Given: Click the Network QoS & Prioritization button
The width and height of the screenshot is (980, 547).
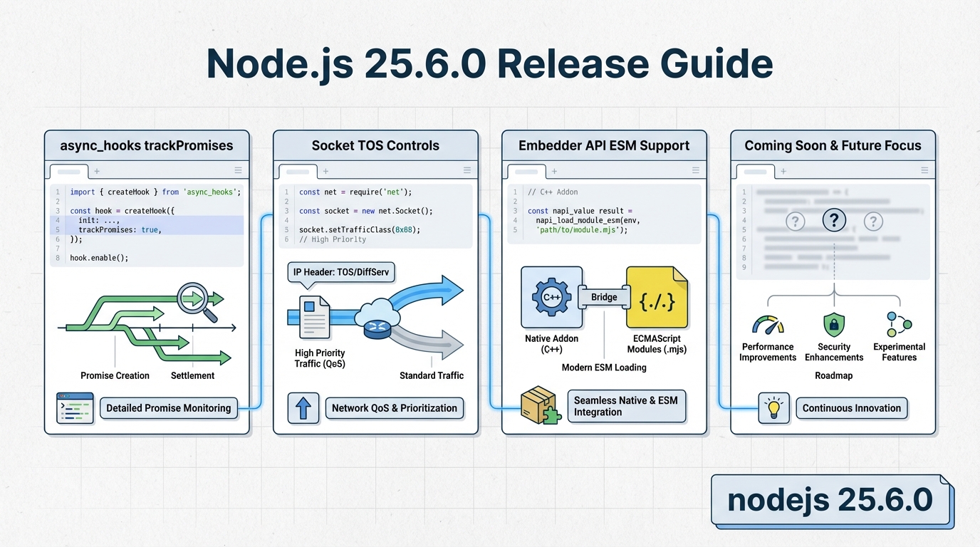Looking at the screenshot, I should (395, 408).
